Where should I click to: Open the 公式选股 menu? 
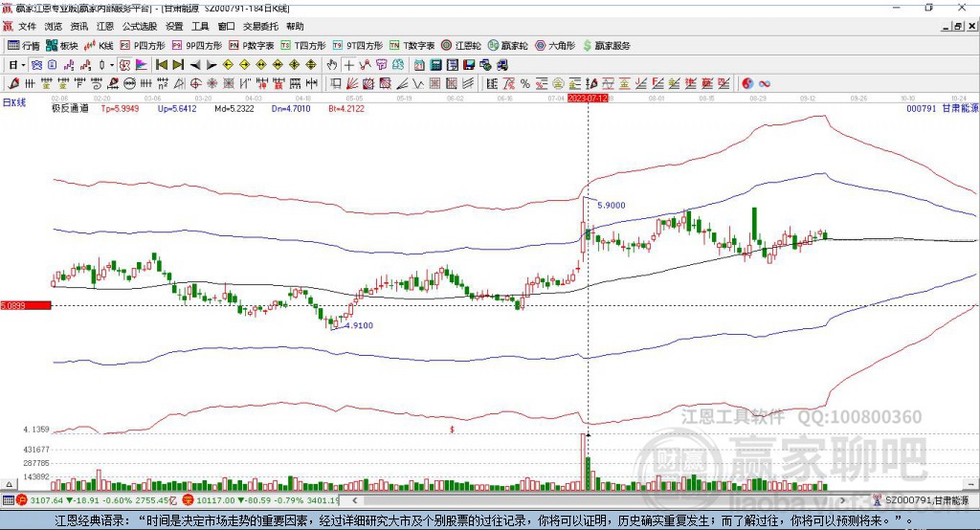140,26
